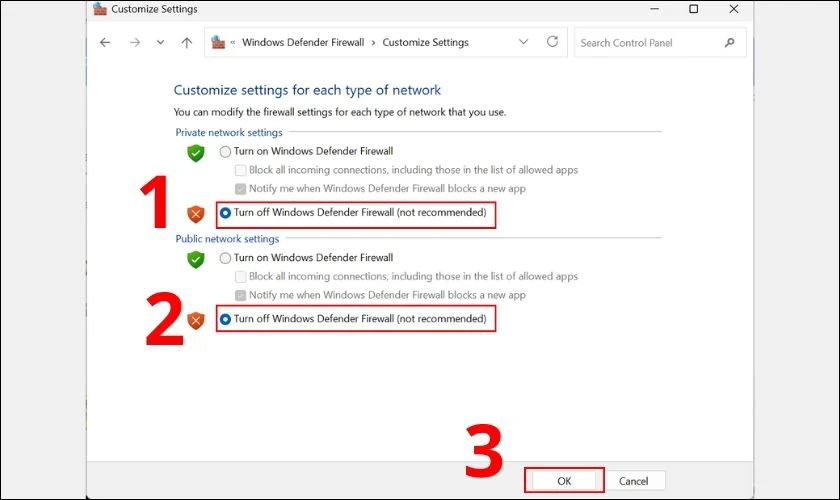Click the 'Public network settings' heading
The image size is (840, 500).
(227, 239)
